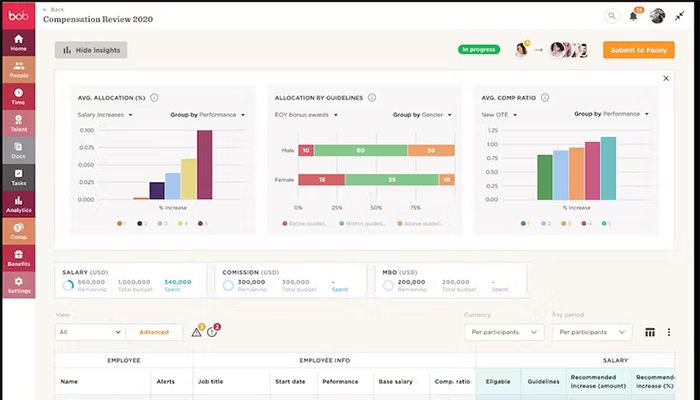
Task: Open the Home section in sidebar
Action: [19, 43]
